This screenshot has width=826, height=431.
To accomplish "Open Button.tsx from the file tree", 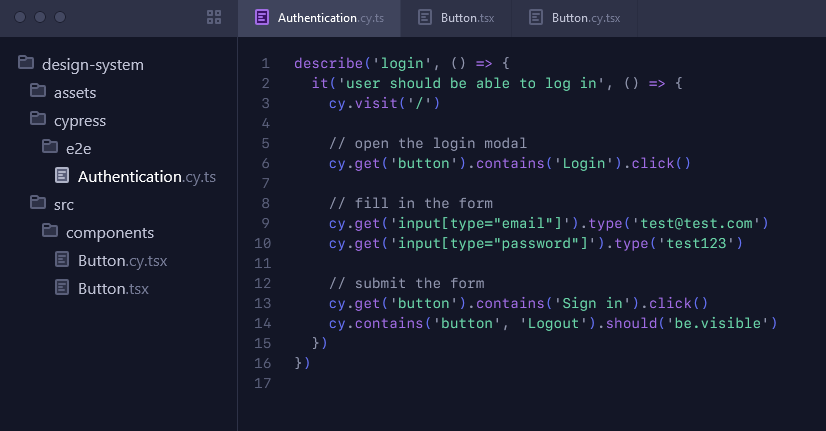I will 113,289.
